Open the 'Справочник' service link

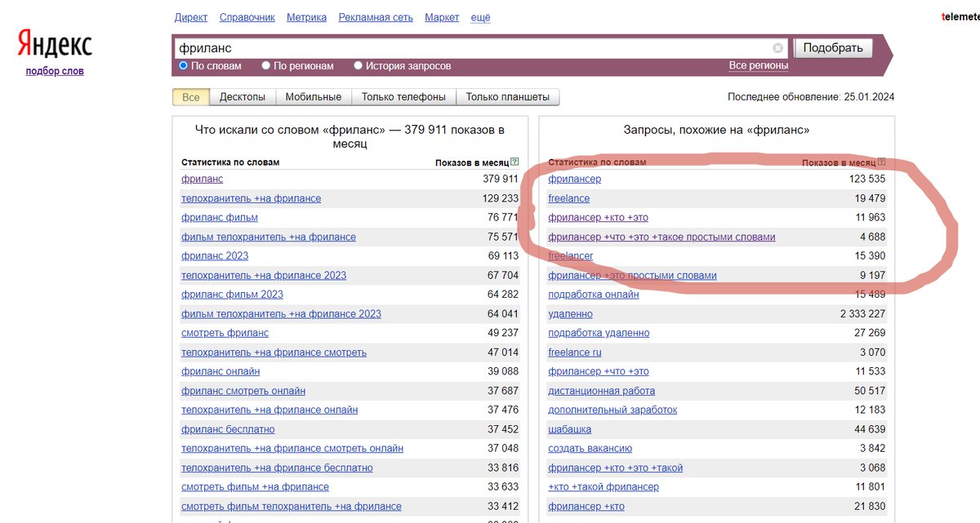tap(247, 17)
